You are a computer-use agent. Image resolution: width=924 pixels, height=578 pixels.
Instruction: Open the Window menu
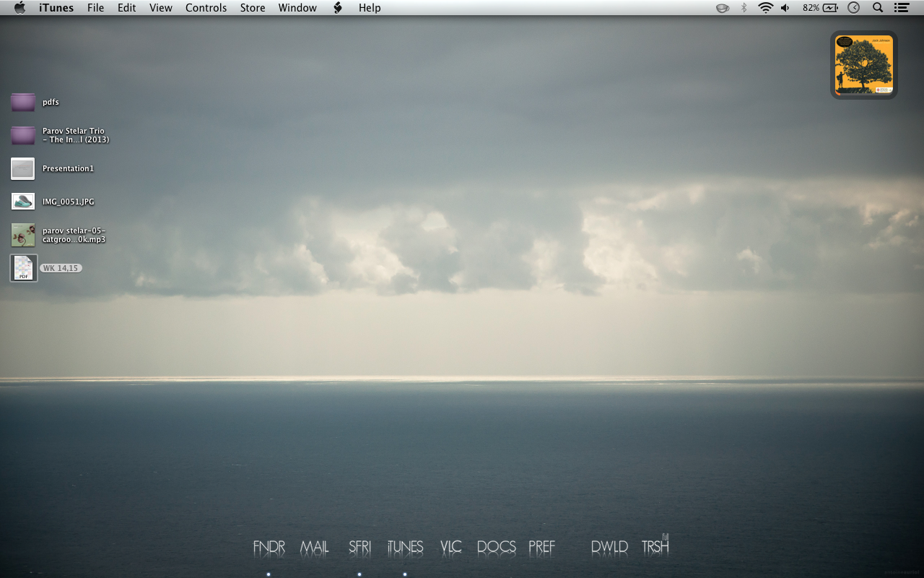click(x=297, y=8)
